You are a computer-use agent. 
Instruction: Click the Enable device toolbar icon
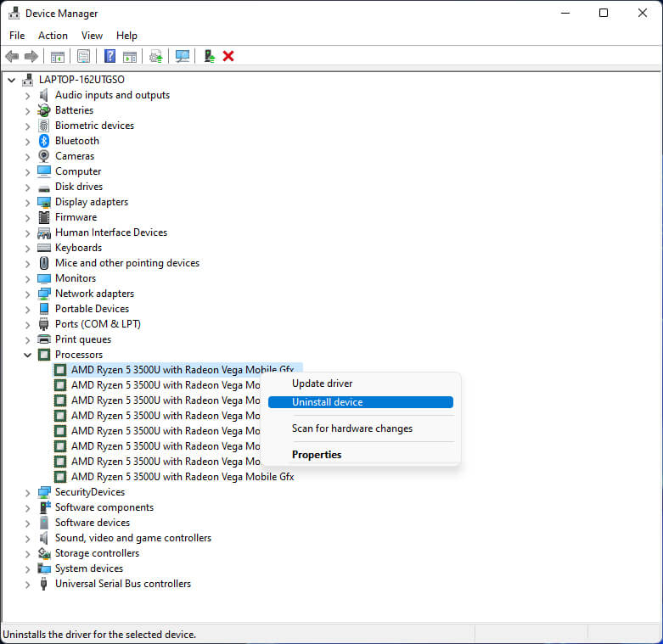coord(210,56)
